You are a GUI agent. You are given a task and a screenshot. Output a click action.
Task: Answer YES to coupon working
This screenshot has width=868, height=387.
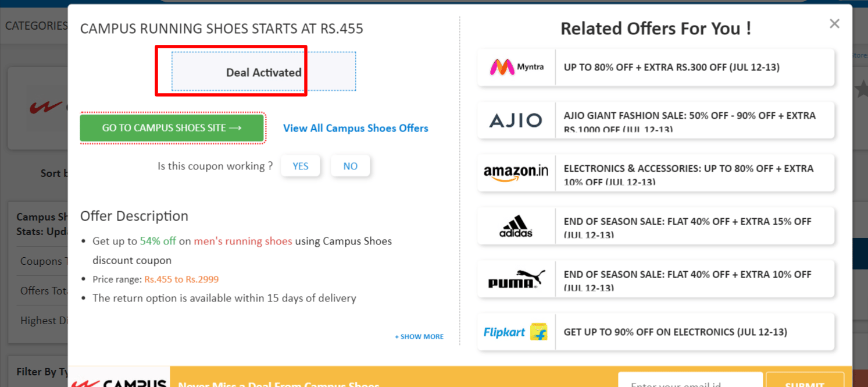300,166
